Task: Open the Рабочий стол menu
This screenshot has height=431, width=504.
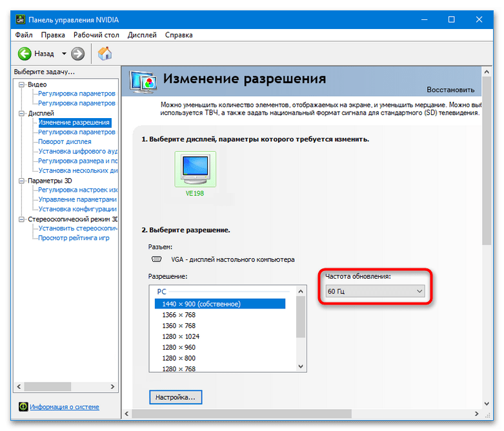Action: (96, 35)
